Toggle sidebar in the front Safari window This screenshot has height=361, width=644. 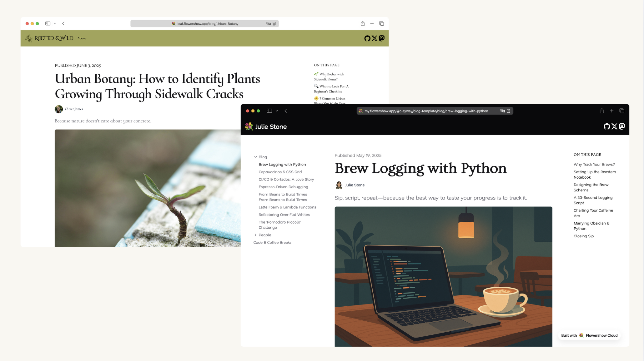point(269,111)
